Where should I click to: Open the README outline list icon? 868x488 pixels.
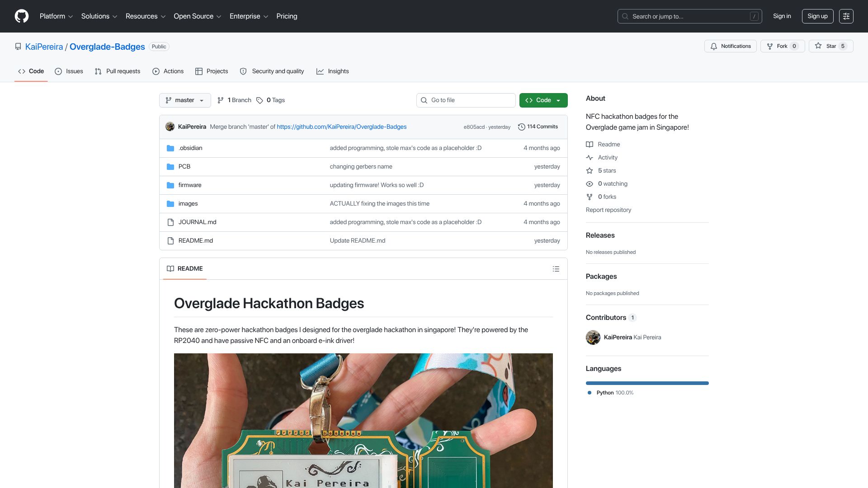tap(556, 269)
